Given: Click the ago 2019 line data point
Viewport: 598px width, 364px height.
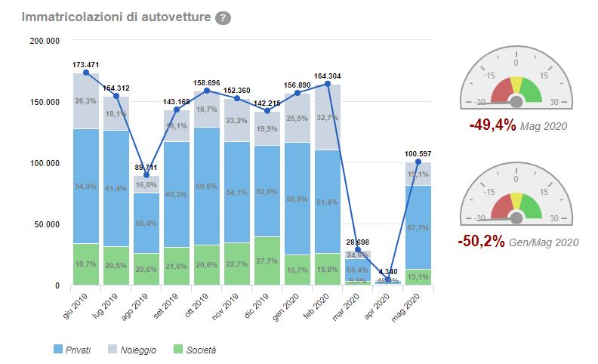Looking at the screenshot, I should (146, 175).
